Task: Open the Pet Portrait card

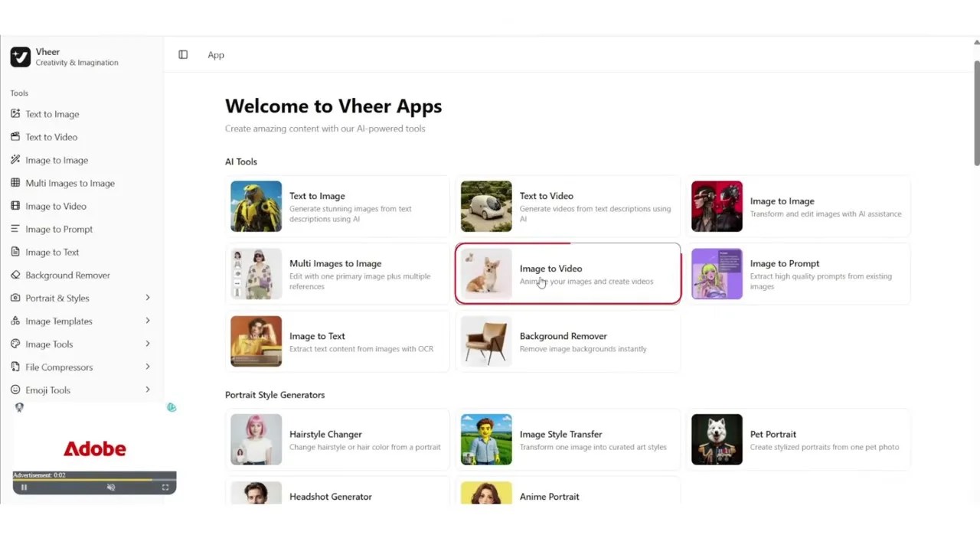Action: coord(799,439)
